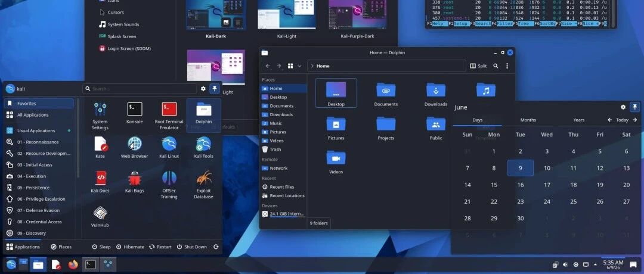Open Kate text editor in launcher
Screen dimensions: 644x274
tap(100, 147)
